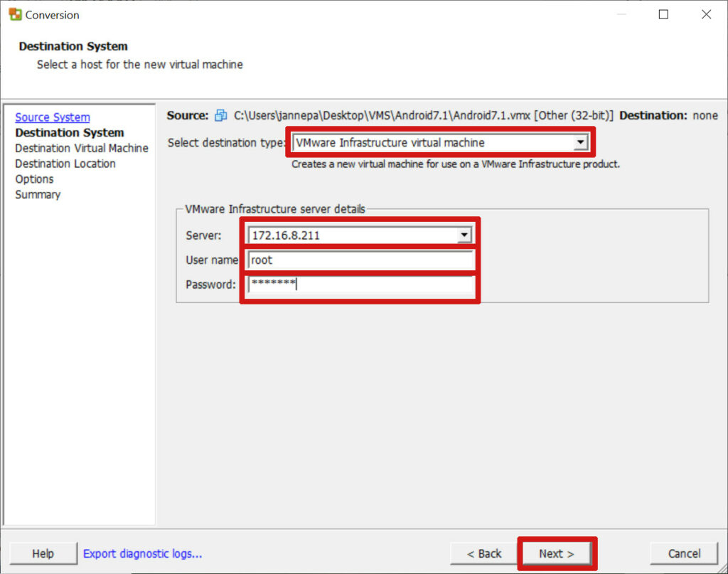Viewport: 728px width, 574px height.
Task: Proceed with the Next button
Action: pos(557,553)
